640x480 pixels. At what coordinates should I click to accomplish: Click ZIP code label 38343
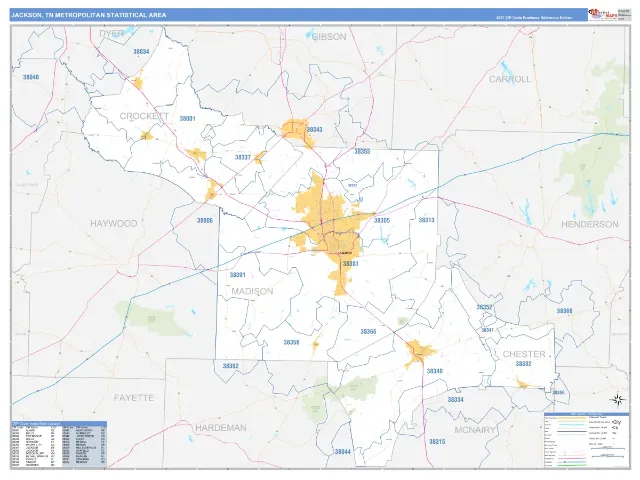(x=314, y=130)
